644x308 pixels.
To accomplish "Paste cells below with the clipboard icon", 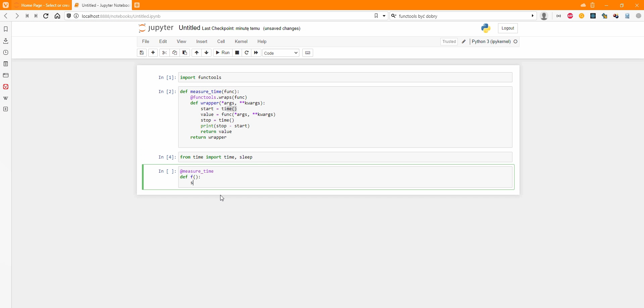I will tap(185, 53).
